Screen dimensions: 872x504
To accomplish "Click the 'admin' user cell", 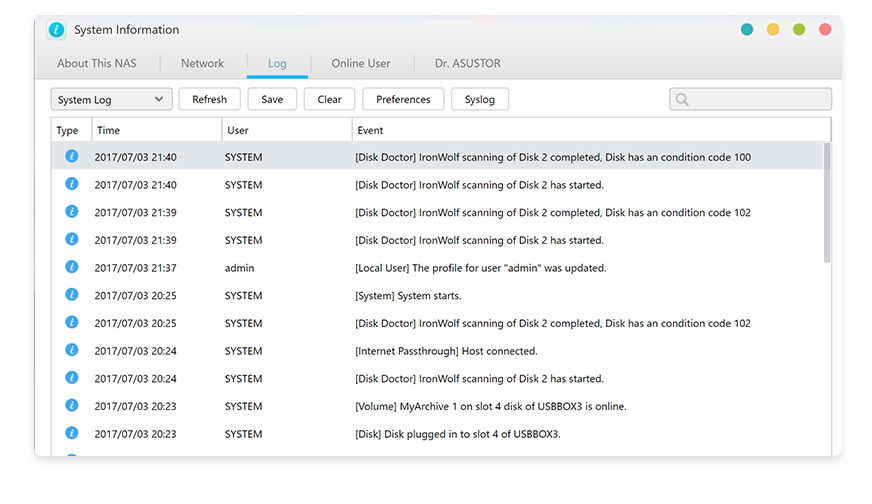I will [x=240, y=268].
